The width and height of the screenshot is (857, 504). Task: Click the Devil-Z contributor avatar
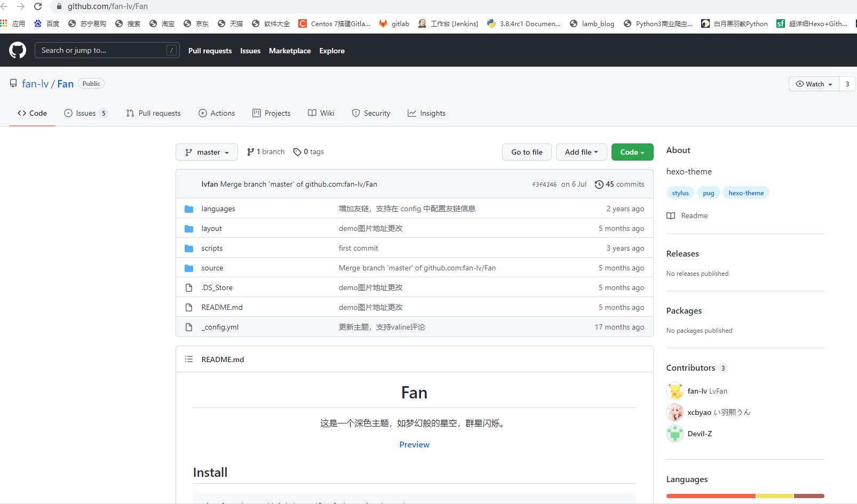675,434
